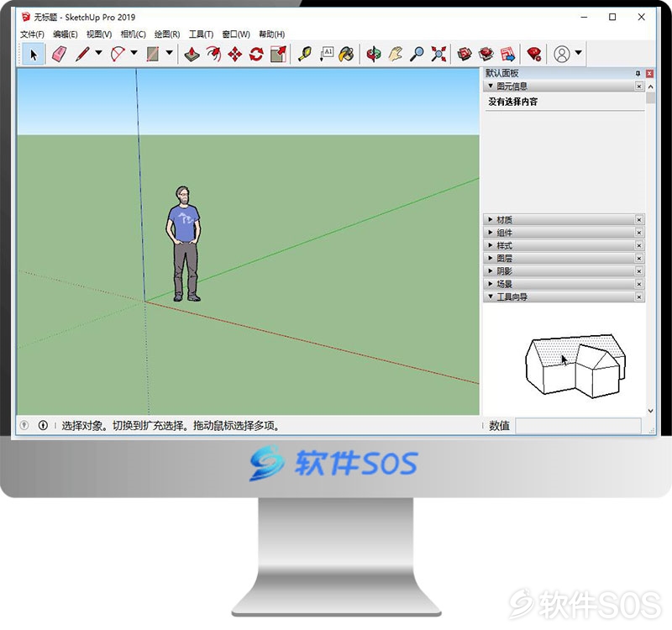Maximize the SketchUp Pro 2019 window
Viewport: 672px width, 630px height.
[x=612, y=17]
